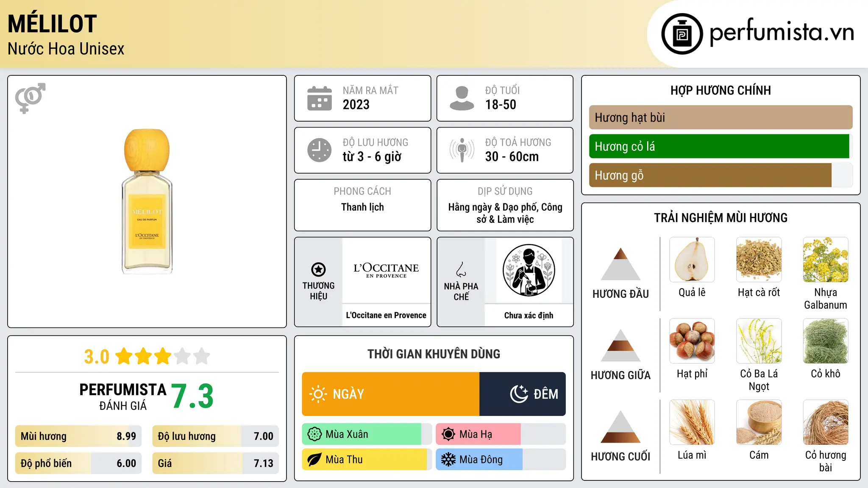Open the Cỏ hương bài note image
This screenshot has height=488, width=868.
826,422
